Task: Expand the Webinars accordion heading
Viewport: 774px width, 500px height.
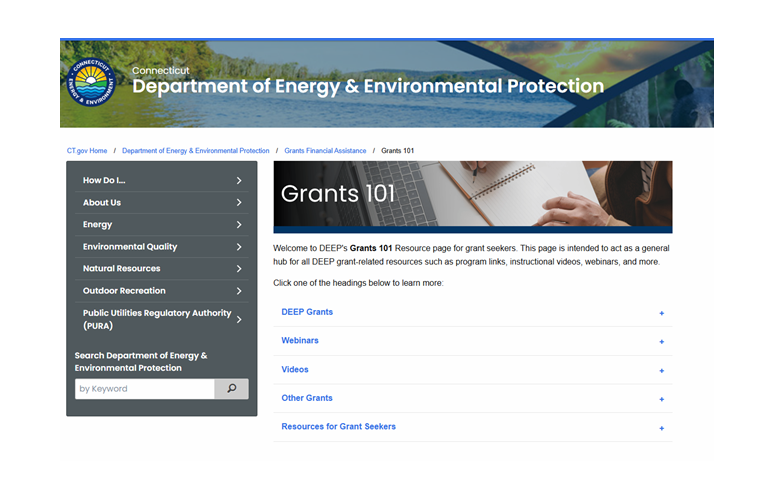Action: 300,341
